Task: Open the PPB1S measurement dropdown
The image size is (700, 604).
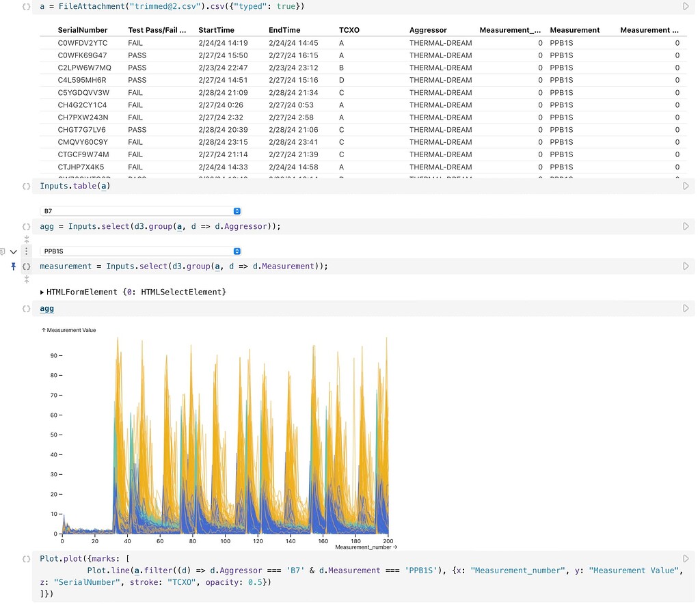Action: pos(141,251)
